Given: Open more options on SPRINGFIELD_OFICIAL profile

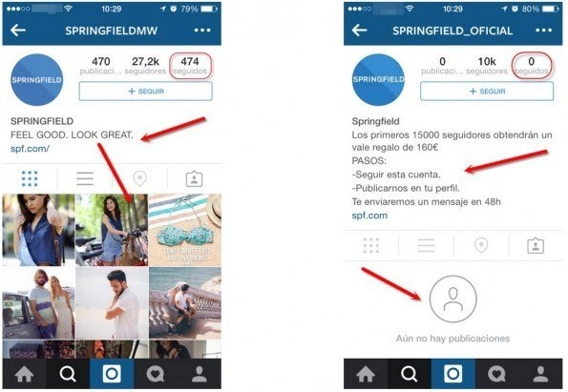Looking at the screenshot, I should tap(543, 31).
